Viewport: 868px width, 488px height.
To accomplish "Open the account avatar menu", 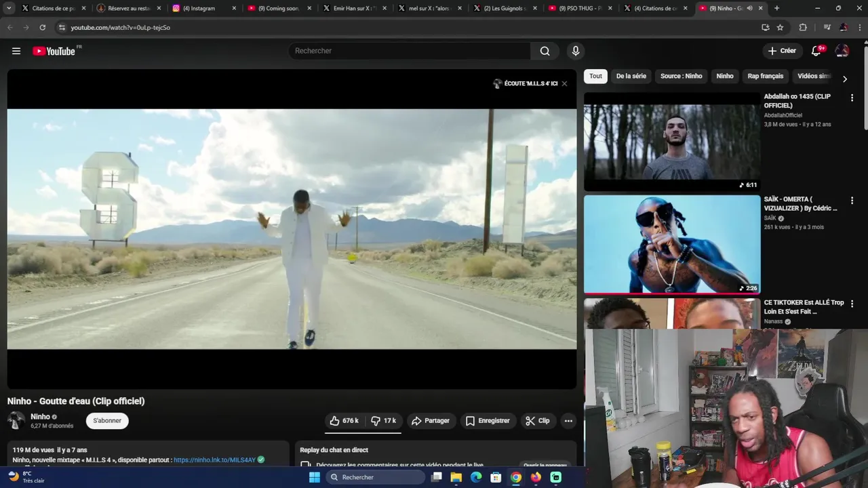I will [842, 51].
